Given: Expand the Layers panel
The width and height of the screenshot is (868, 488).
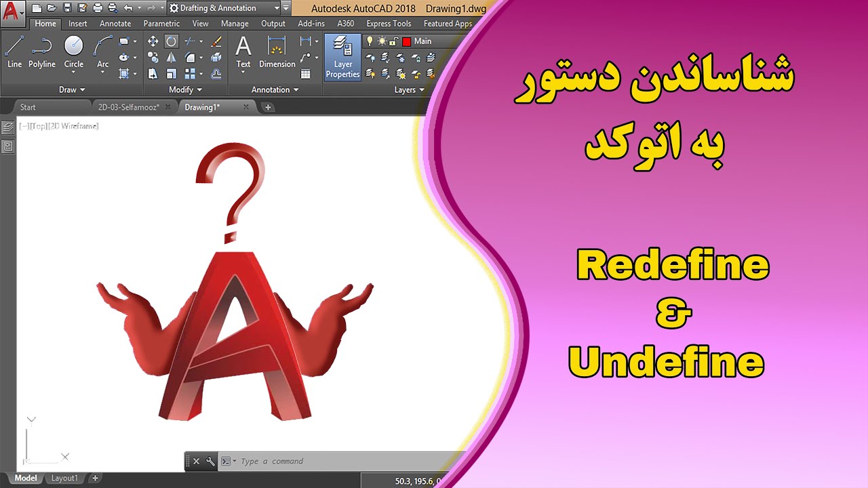Looking at the screenshot, I should pos(410,89).
